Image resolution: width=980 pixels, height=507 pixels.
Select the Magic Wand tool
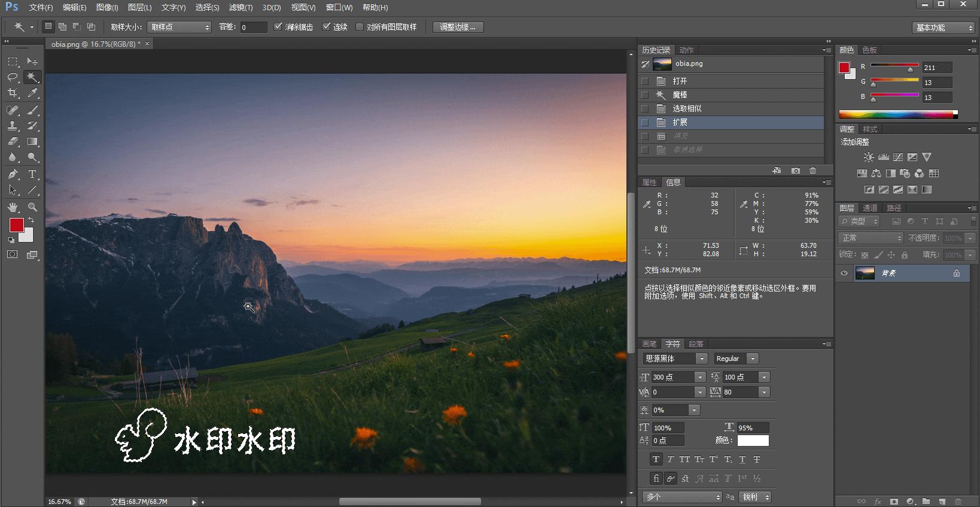32,77
